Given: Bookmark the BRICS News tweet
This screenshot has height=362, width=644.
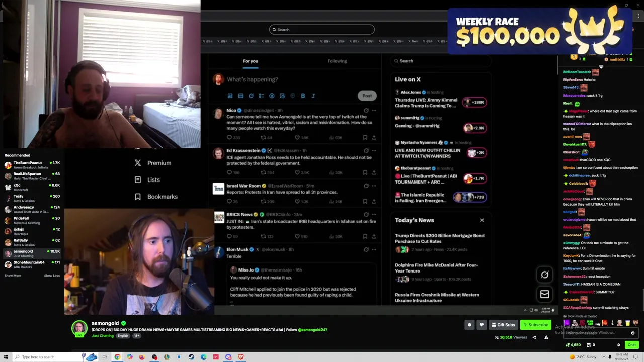Looking at the screenshot, I should point(365,236).
